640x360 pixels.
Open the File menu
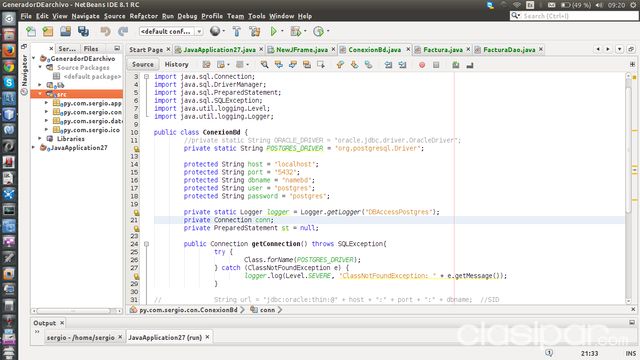point(26,16)
